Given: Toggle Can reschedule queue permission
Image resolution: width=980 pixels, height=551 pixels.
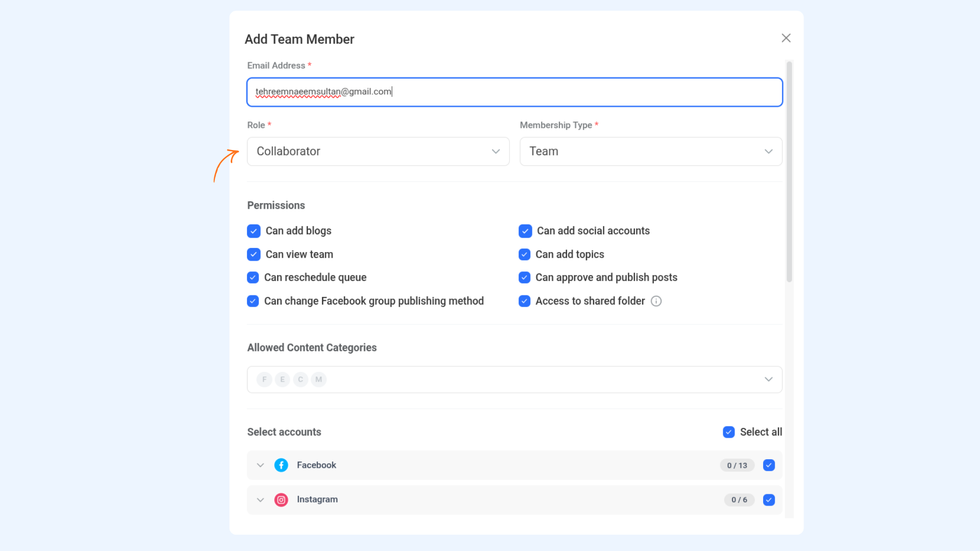Looking at the screenshot, I should point(253,278).
